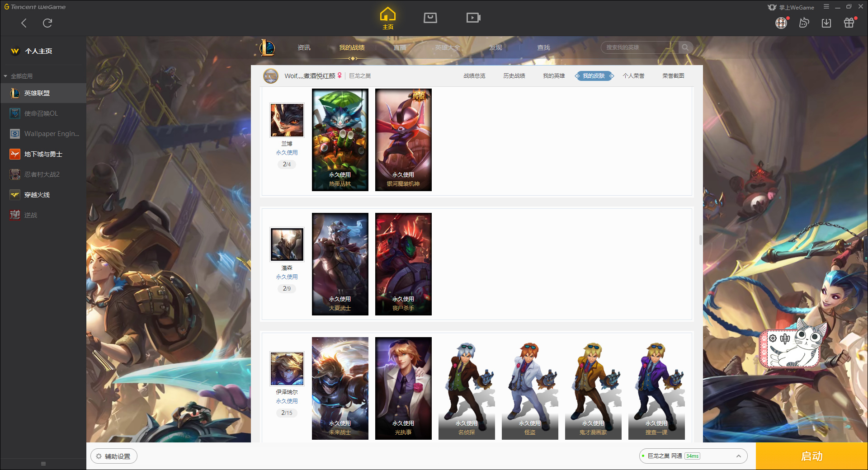Select 逆战 in the app list
The image size is (868, 470).
pyautogui.click(x=43, y=215)
